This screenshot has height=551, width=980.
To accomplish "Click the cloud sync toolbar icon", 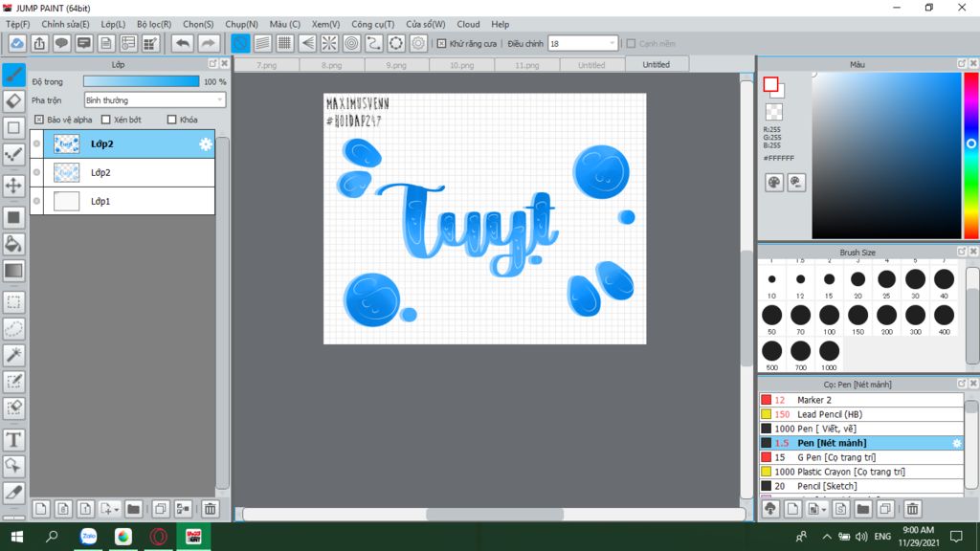I will [x=17, y=43].
